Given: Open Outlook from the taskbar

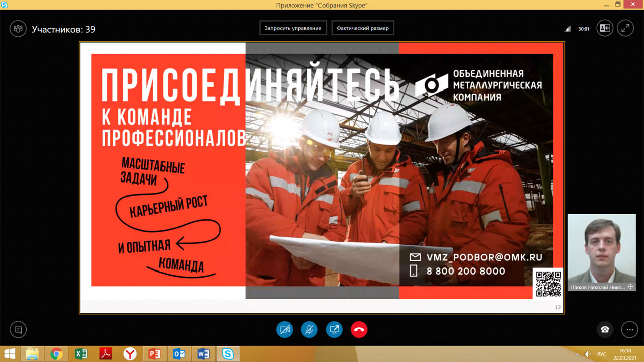Looking at the screenshot, I should (x=179, y=354).
